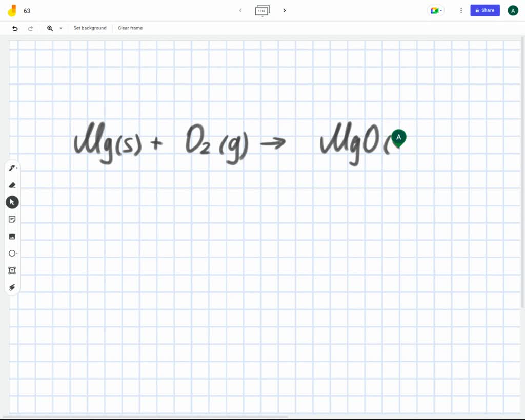Select the circle shape tool
Image resolution: width=525 pixels, height=420 pixels.
click(x=12, y=253)
